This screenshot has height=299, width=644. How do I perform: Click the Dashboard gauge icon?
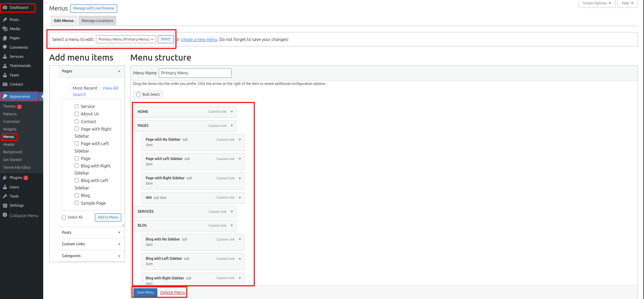click(5, 7)
